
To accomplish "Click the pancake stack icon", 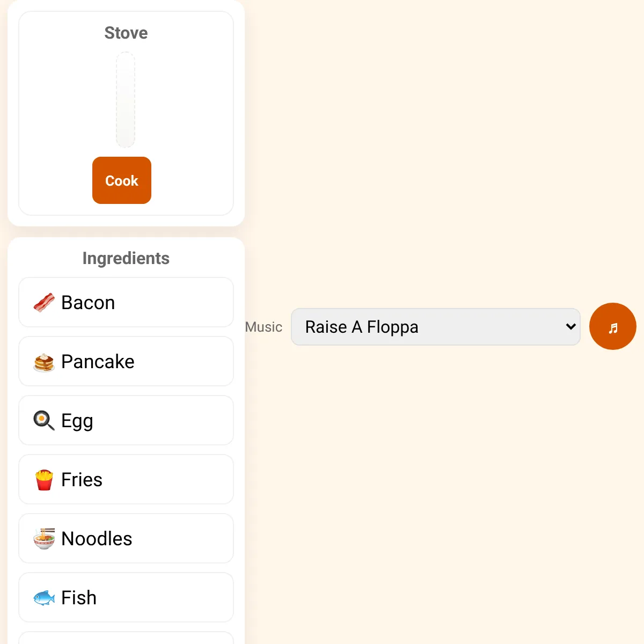I will 44,362.
